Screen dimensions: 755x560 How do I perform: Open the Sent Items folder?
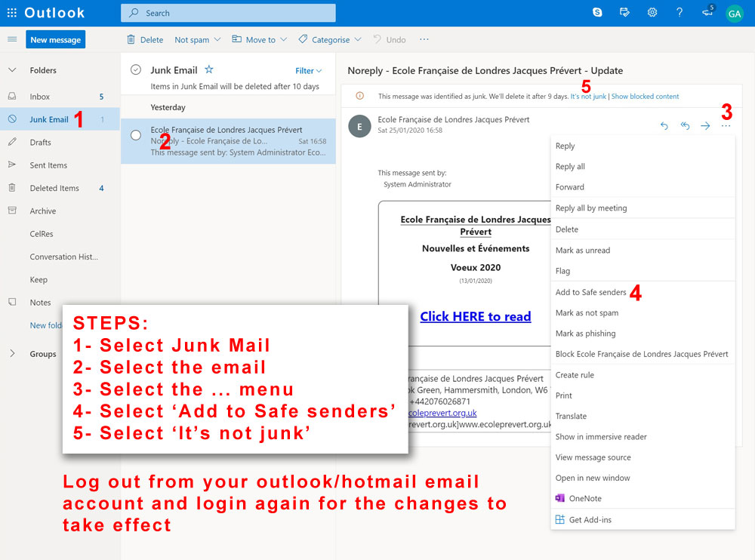pos(60,165)
